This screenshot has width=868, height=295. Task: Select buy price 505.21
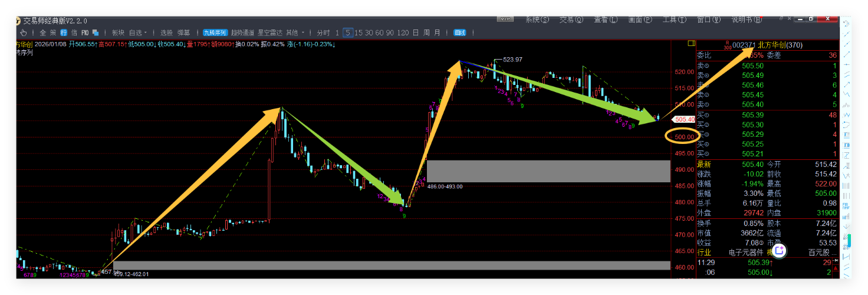(752, 153)
